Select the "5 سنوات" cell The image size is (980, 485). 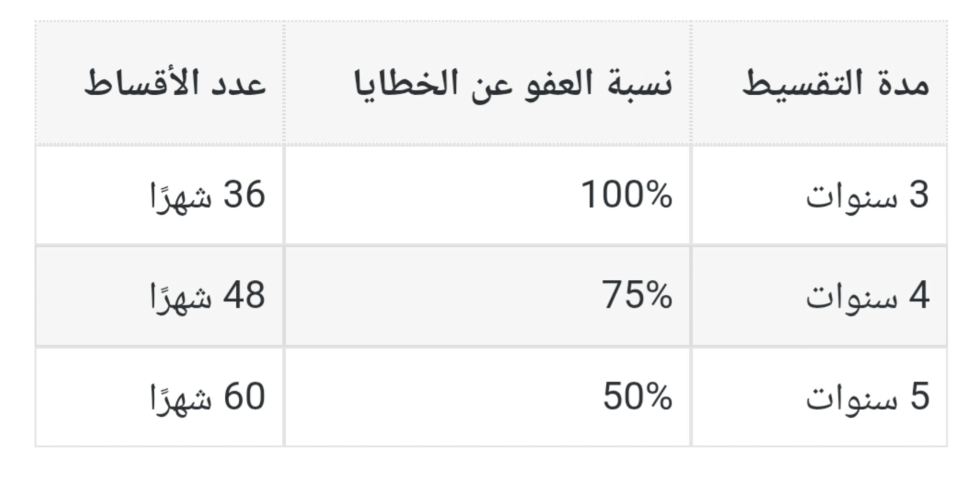tap(867, 397)
